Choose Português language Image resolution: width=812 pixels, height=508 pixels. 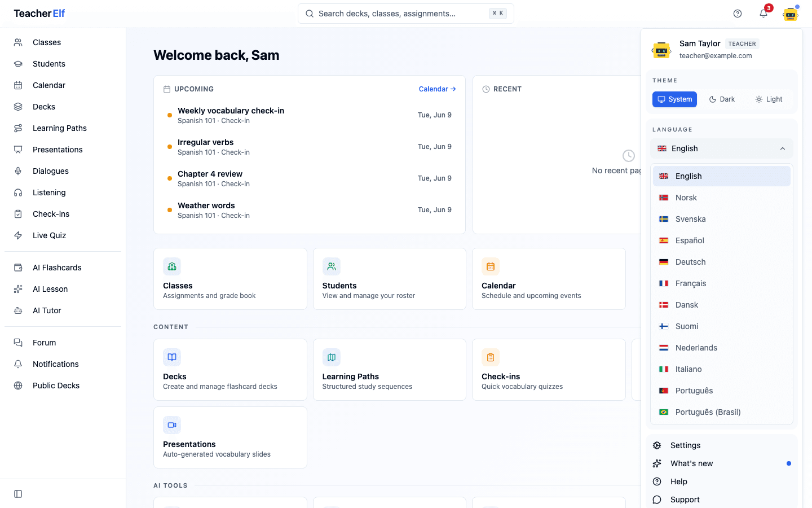722,391
